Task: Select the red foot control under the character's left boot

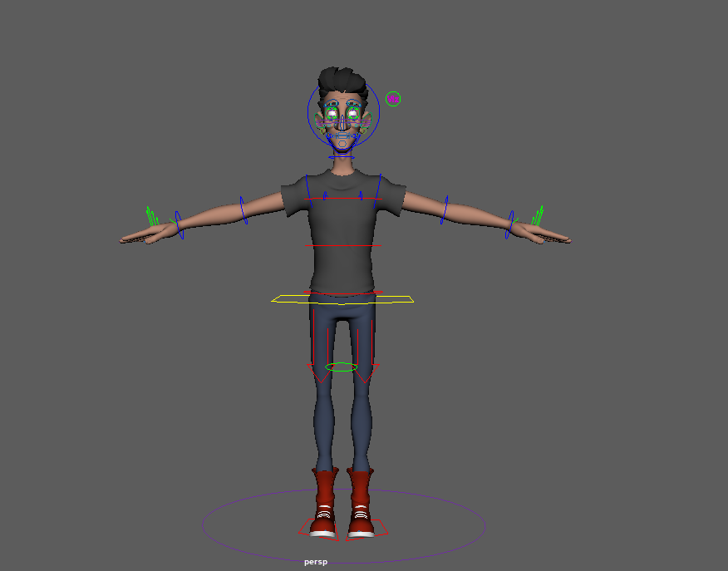Action: click(x=379, y=529)
